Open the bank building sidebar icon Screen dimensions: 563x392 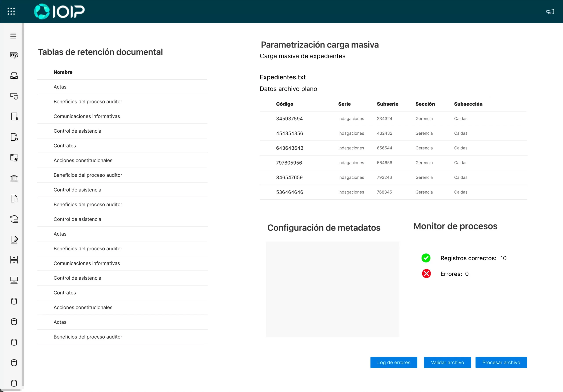pos(14,178)
